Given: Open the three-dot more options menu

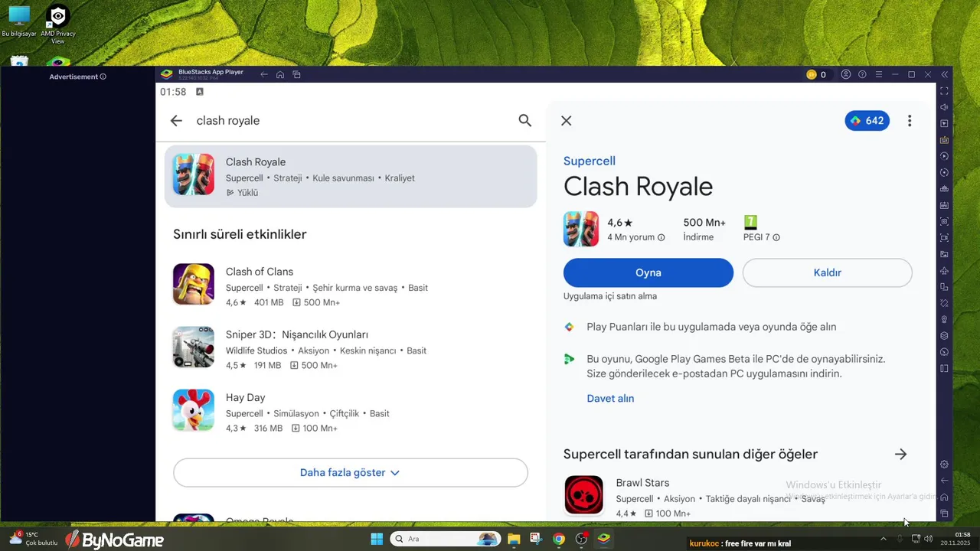Looking at the screenshot, I should [910, 120].
